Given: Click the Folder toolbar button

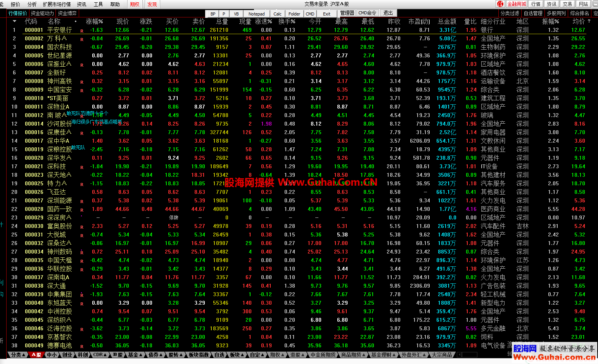Looking at the screenshot, I should point(294,14).
